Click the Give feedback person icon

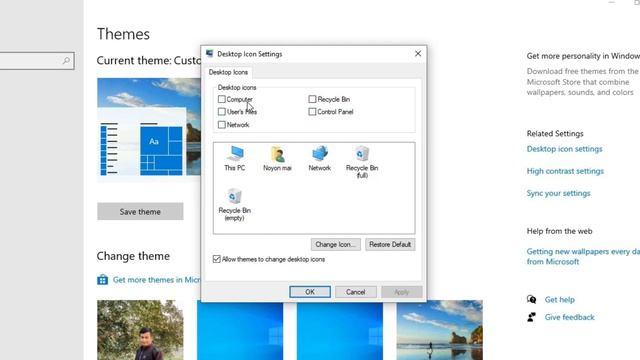pos(531,317)
